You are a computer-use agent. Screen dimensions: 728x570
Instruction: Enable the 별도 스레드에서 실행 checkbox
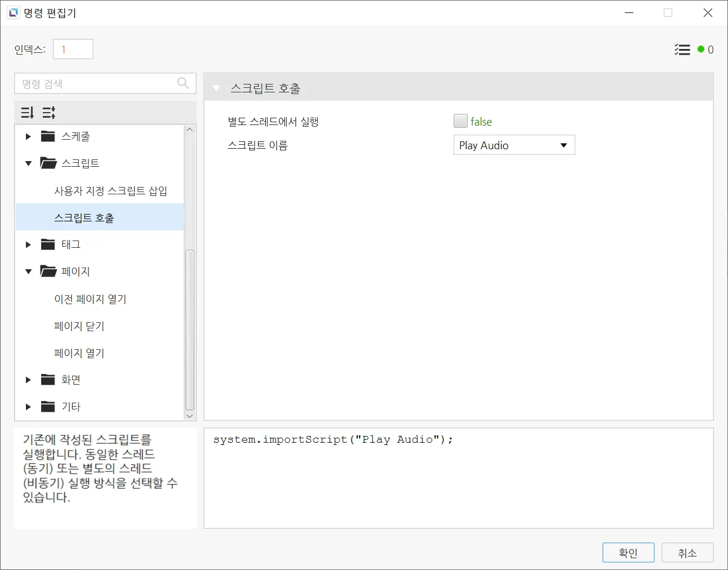(460, 121)
